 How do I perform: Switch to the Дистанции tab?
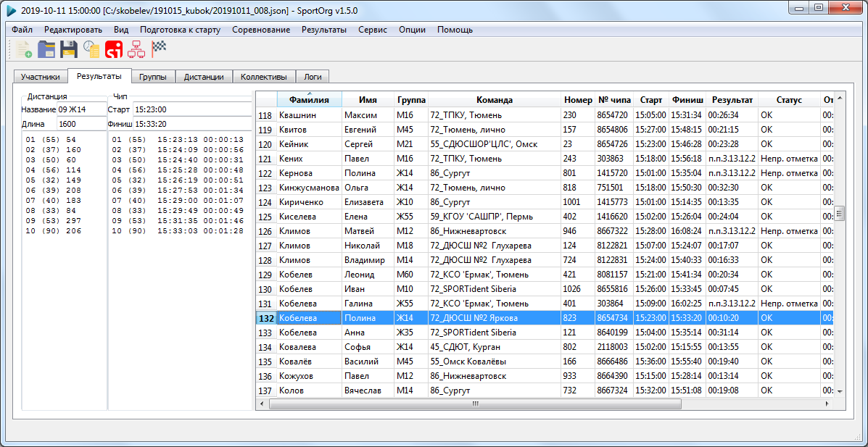204,77
